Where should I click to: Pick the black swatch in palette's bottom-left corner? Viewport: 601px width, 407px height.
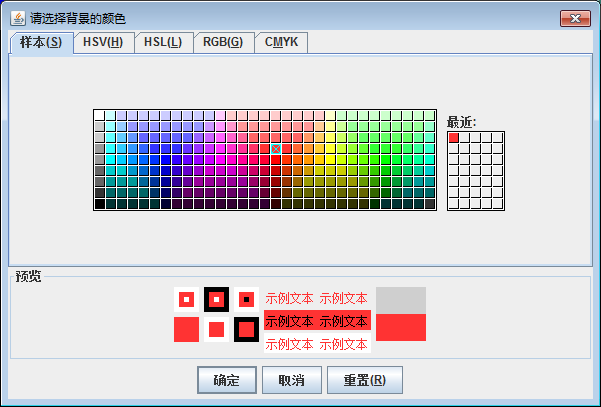tap(99, 204)
